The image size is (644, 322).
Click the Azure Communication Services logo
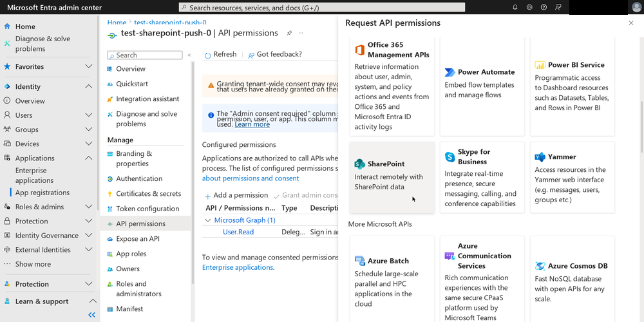pos(450,256)
